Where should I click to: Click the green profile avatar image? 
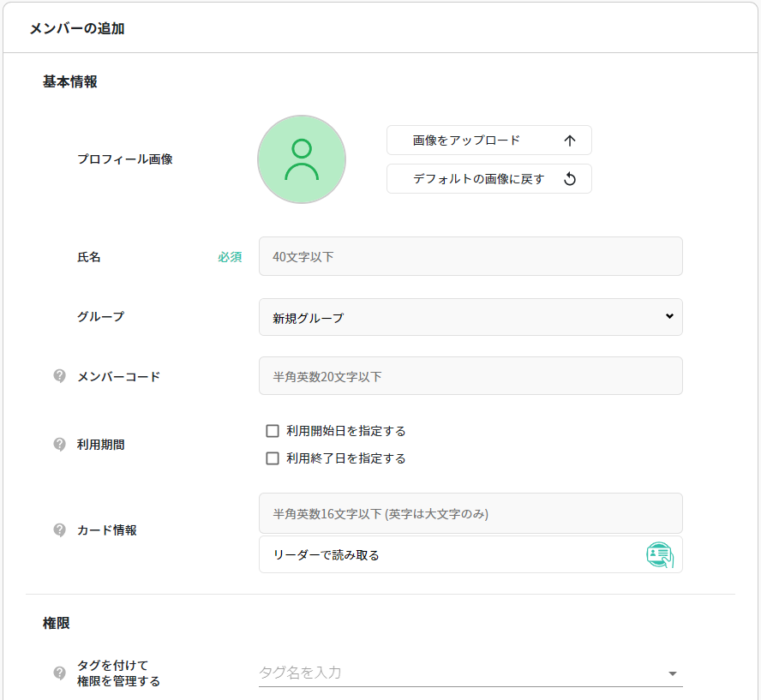point(302,159)
